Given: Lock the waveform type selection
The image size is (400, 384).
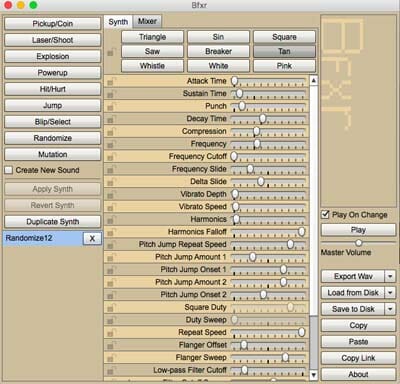Looking at the screenshot, I should (111, 52).
